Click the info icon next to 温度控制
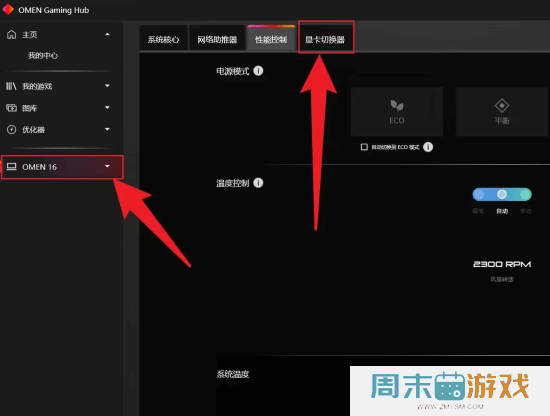 tap(258, 183)
